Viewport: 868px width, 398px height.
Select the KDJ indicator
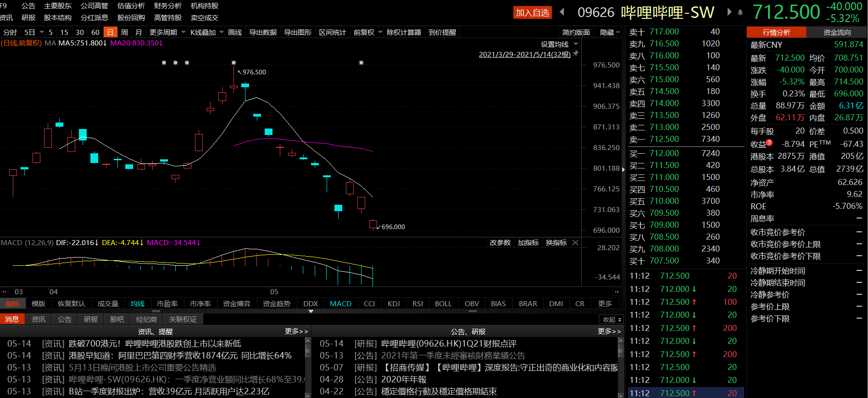[x=393, y=304]
